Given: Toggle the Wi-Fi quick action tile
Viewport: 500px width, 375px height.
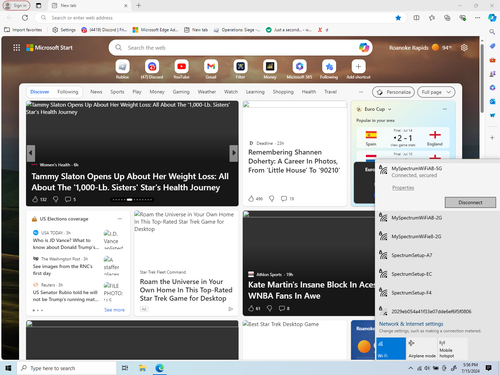Looking at the screenshot, I should (391, 349).
